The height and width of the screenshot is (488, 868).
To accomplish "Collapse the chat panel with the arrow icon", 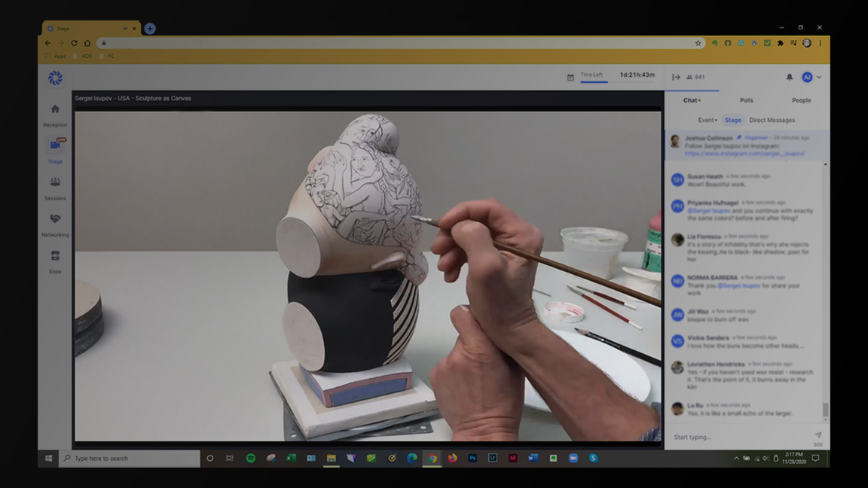I will (676, 78).
